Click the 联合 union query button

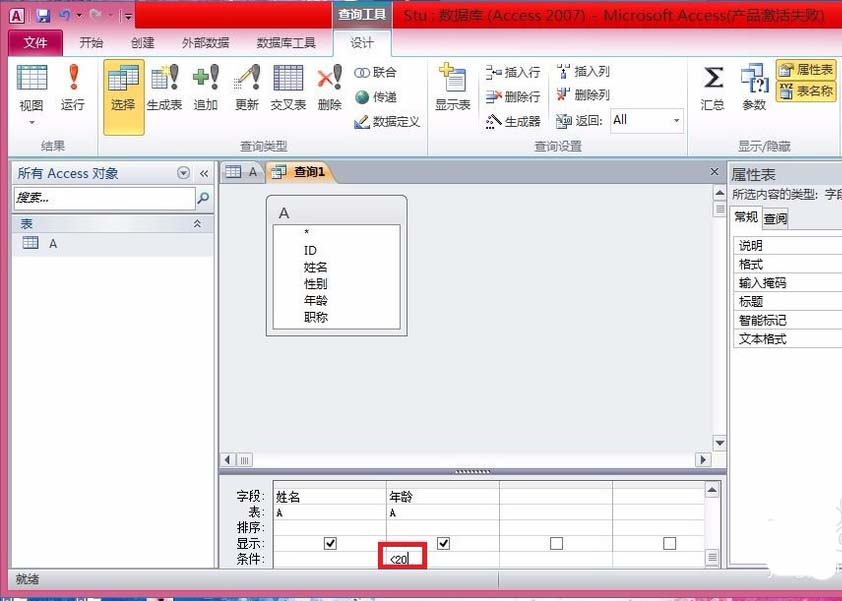point(375,73)
